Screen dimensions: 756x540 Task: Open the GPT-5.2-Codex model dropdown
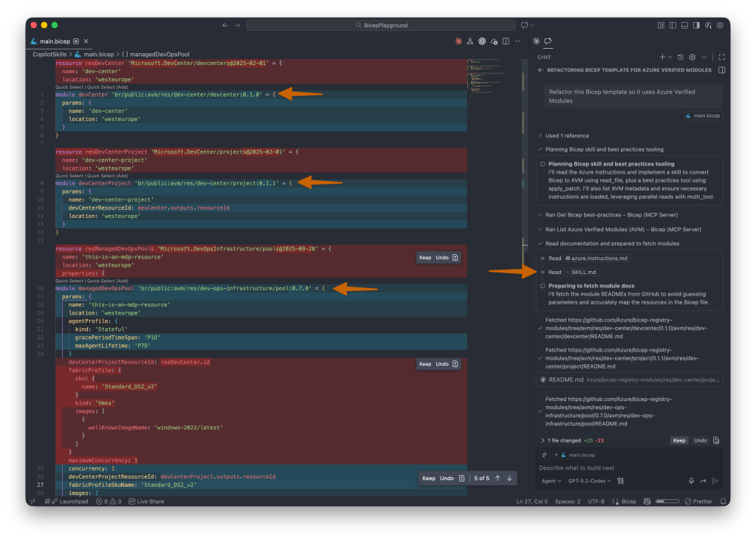pyautogui.click(x=588, y=480)
